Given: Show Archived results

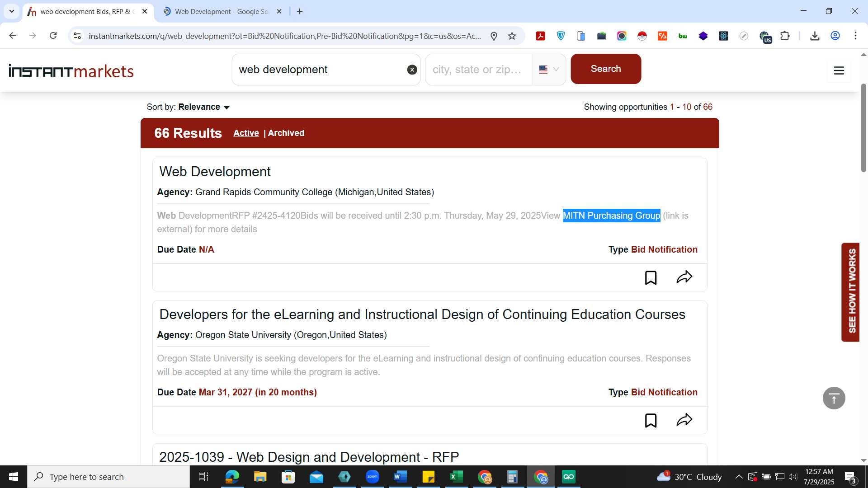Looking at the screenshot, I should click(286, 133).
